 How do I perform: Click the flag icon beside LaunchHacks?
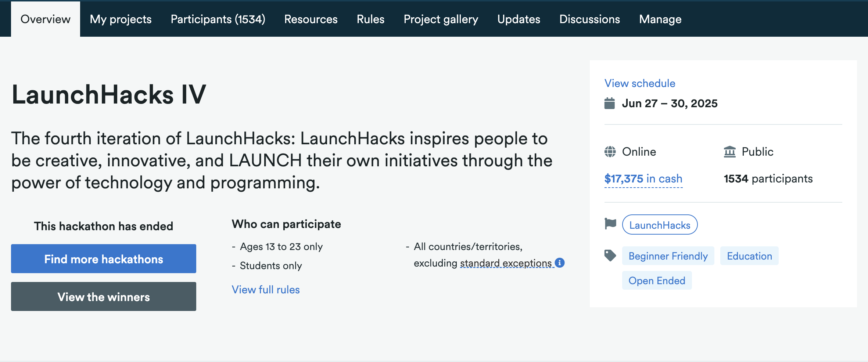click(610, 223)
